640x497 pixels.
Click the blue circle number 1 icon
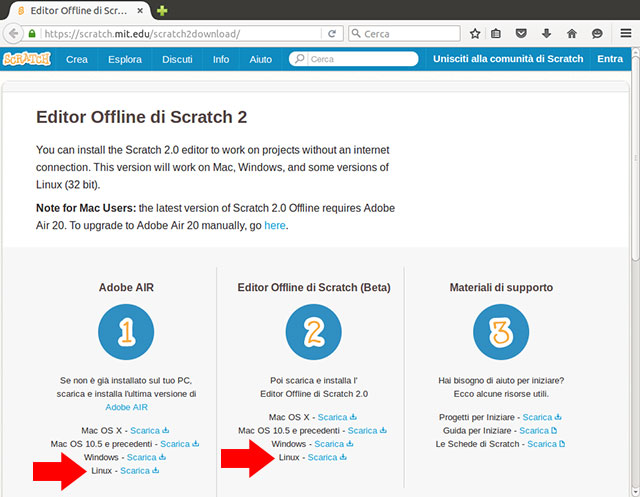tap(126, 332)
